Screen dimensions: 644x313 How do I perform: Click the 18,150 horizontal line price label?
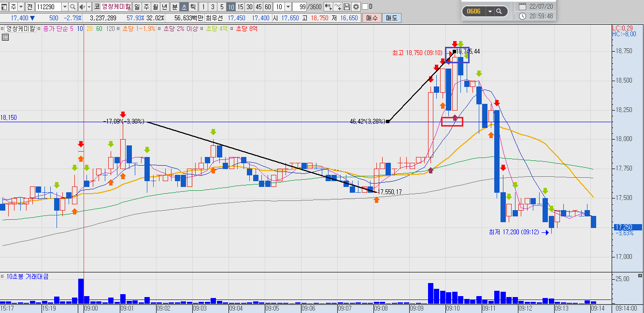(9, 117)
